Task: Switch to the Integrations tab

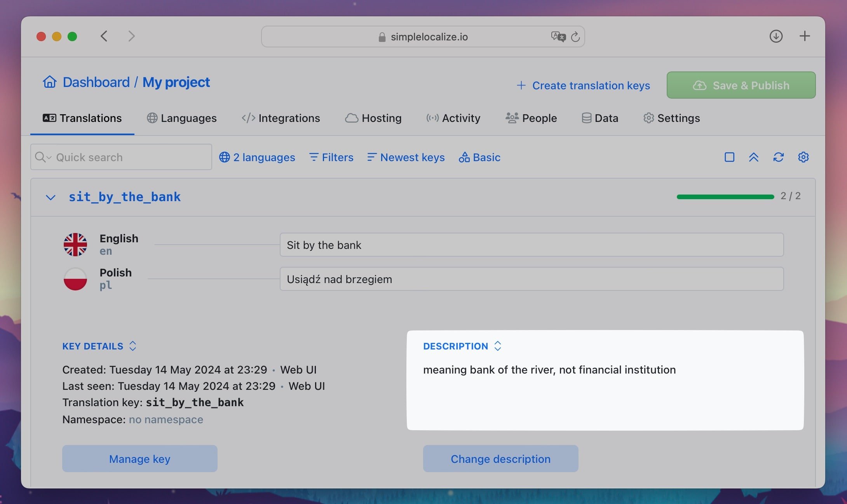Action: click(x=281, y=118)
